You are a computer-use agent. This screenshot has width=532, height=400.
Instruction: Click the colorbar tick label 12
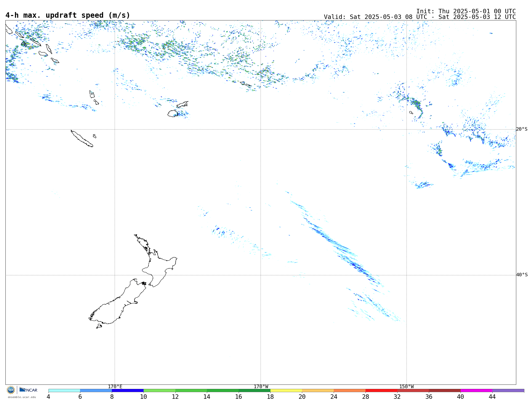175,397
